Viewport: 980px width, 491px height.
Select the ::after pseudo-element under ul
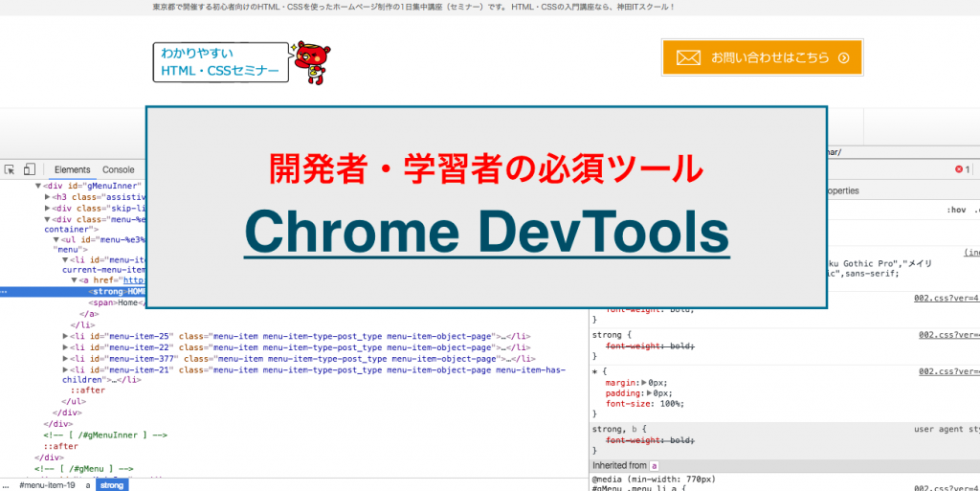tap(87, 391)
